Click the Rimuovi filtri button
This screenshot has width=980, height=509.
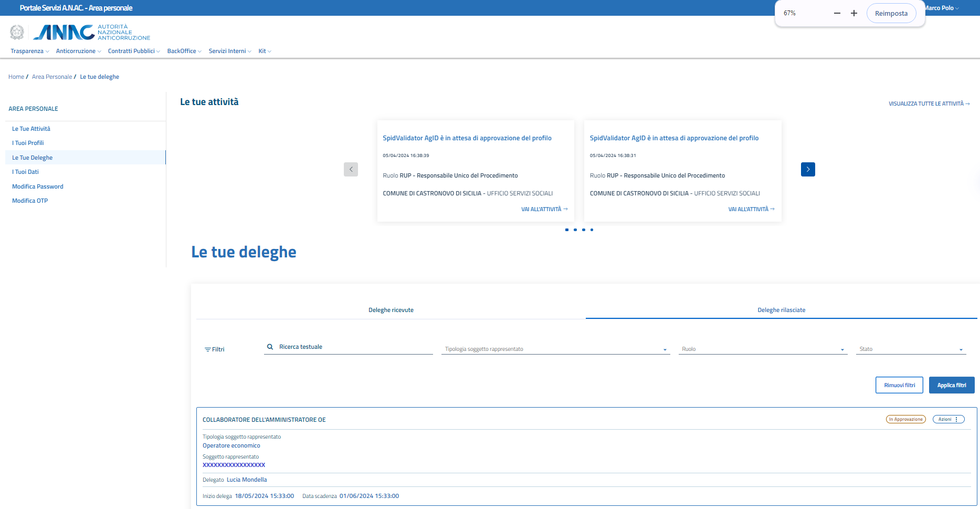coord(899,385)
